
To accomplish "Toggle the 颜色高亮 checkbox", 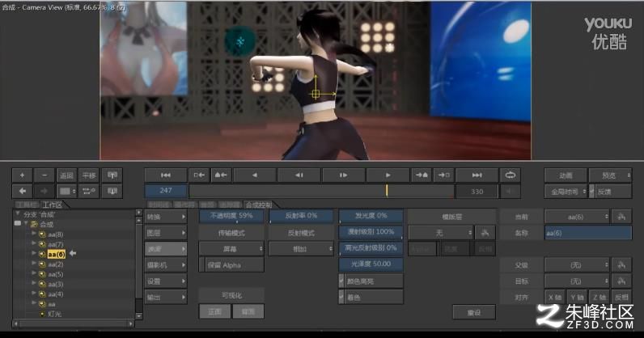I will point(341,281).
